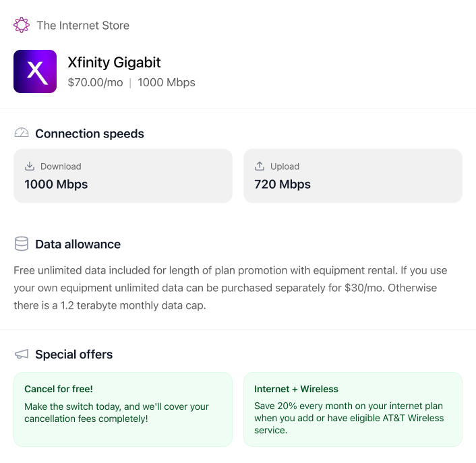Click the data allowance description paragraph
This screenshot has width=476, height=463.
231,288
